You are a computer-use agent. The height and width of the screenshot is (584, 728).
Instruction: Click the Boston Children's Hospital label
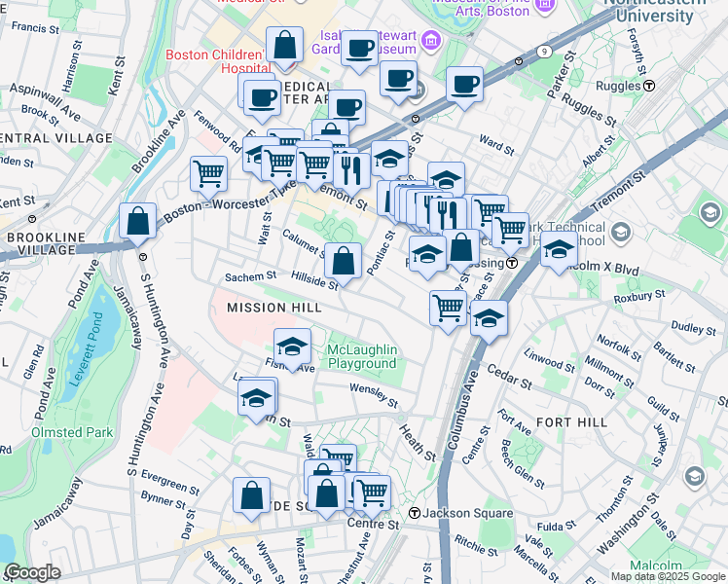[218, 61]
